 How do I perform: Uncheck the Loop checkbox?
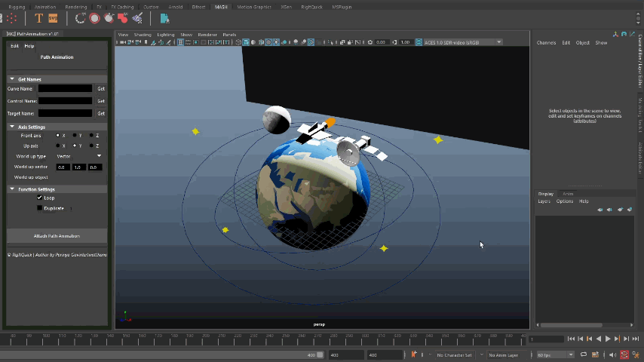pyautogui.click(x=39, y=198)
